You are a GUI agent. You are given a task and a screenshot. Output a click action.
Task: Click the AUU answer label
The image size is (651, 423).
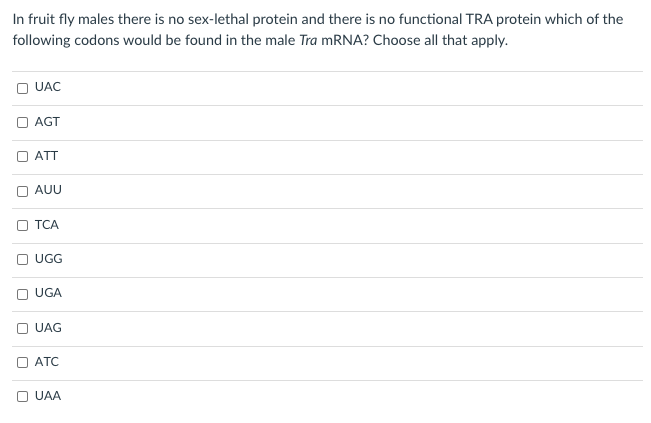point(48,190)
